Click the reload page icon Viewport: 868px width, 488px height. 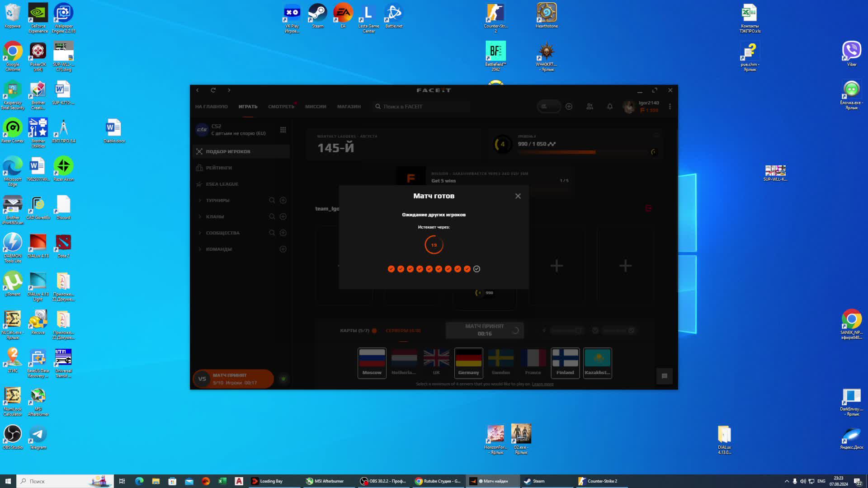(213, 90)
